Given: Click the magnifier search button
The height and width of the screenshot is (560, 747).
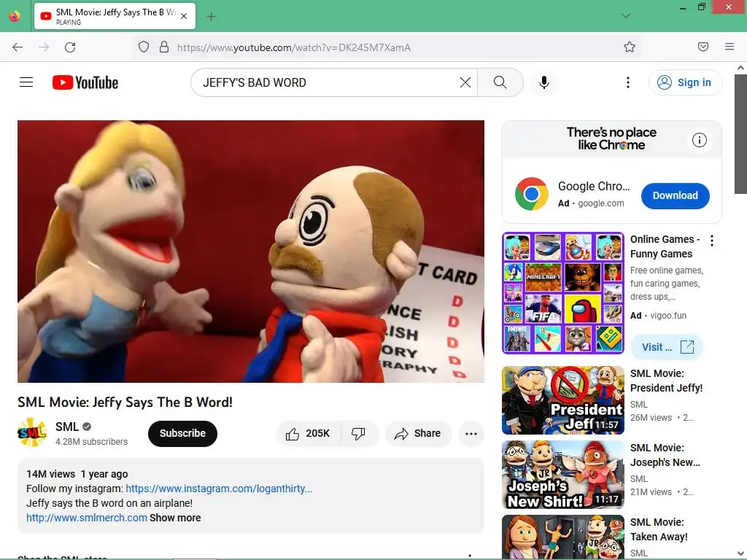Looking at the screenshot, I should 500,82.
